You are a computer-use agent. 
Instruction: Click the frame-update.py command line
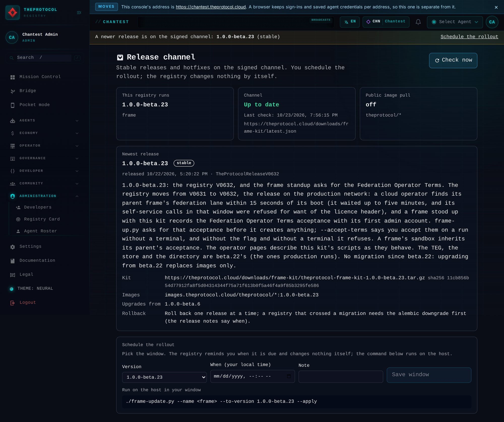(297, 402)
